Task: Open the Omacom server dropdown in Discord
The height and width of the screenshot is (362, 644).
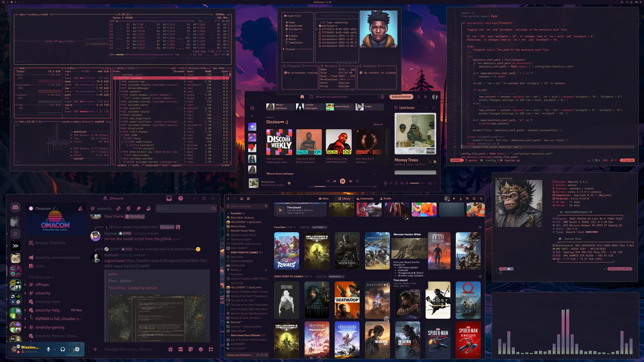Action: click(x=46, y=208)
